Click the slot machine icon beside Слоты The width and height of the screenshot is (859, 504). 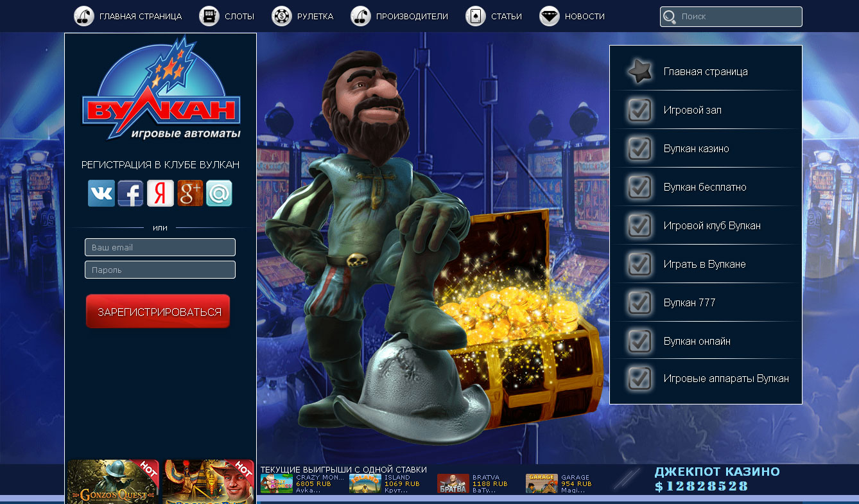pos(209,16)
